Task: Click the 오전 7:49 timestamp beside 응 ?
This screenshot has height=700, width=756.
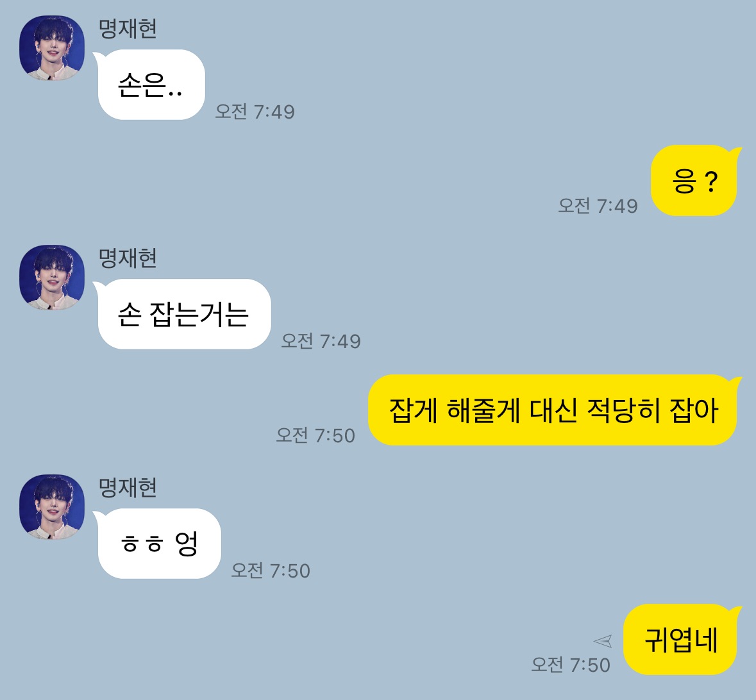Action: click(598, 206)
